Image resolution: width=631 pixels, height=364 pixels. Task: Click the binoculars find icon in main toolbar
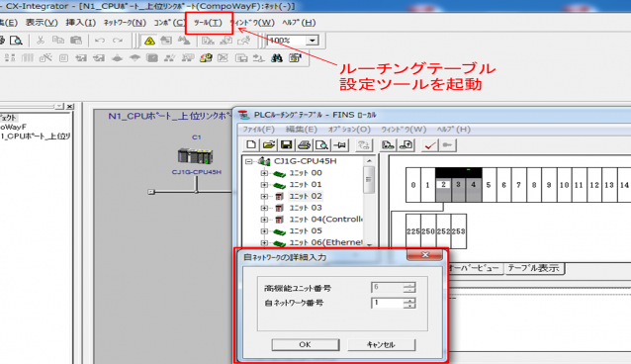(x=277, y=58)
